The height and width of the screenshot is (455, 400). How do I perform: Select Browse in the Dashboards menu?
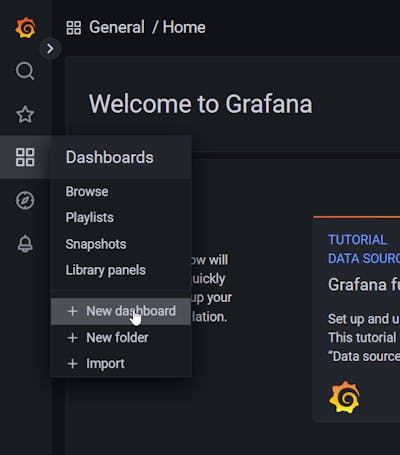[87, 192]
